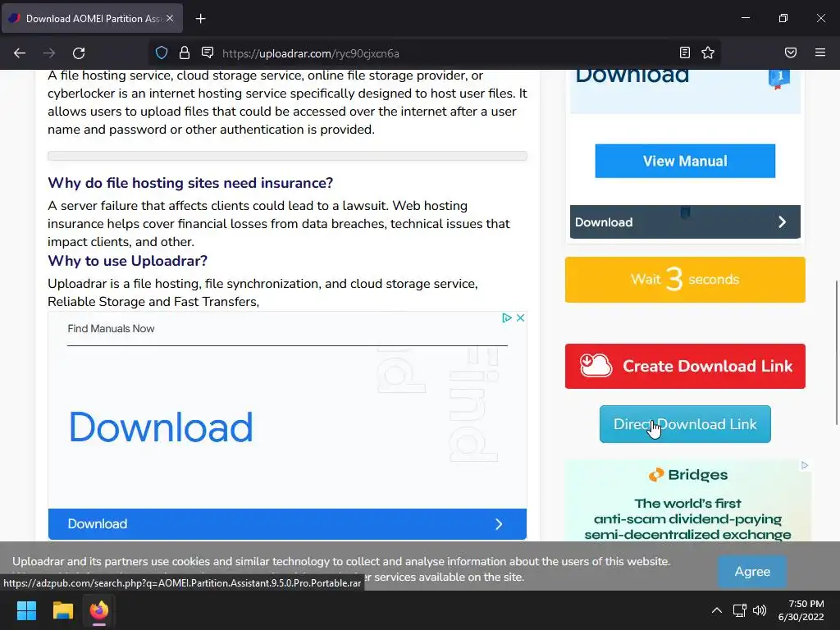Reload the current page

(79, 53)
